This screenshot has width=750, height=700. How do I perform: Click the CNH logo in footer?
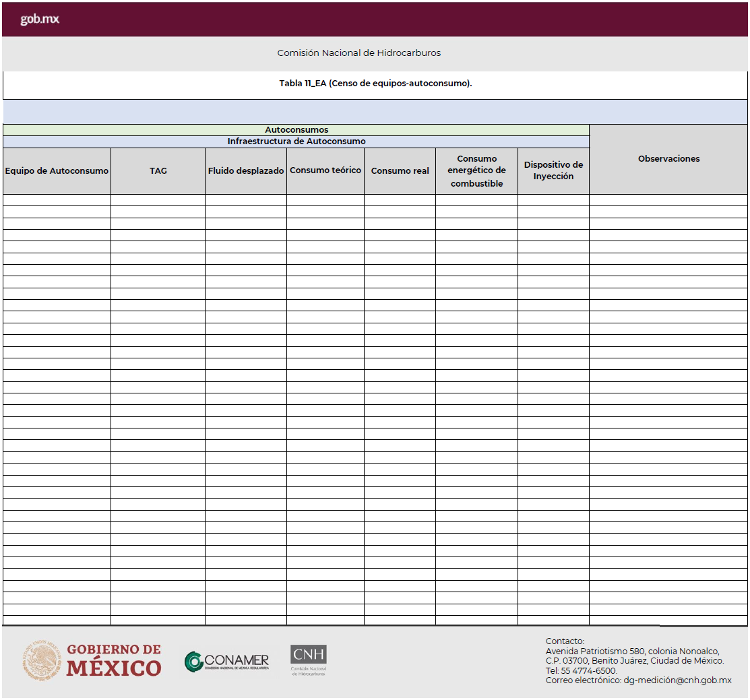pos(308,660)
